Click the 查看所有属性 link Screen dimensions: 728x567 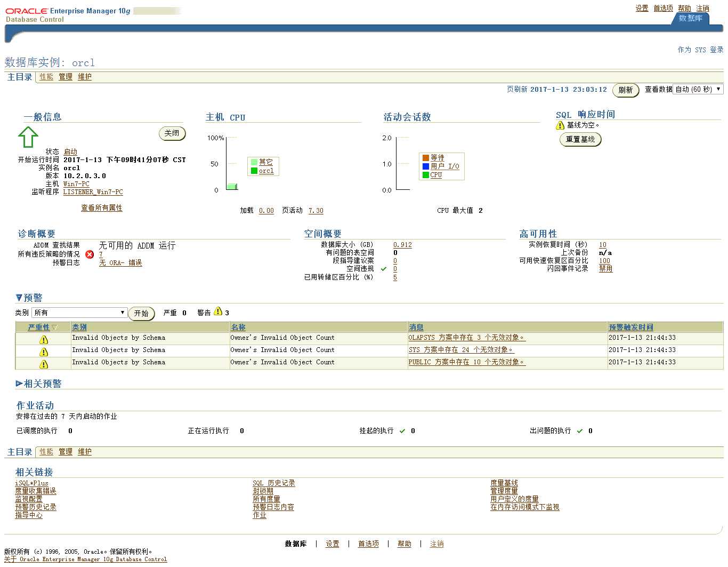pyautogui.click(x=101, y=208)
